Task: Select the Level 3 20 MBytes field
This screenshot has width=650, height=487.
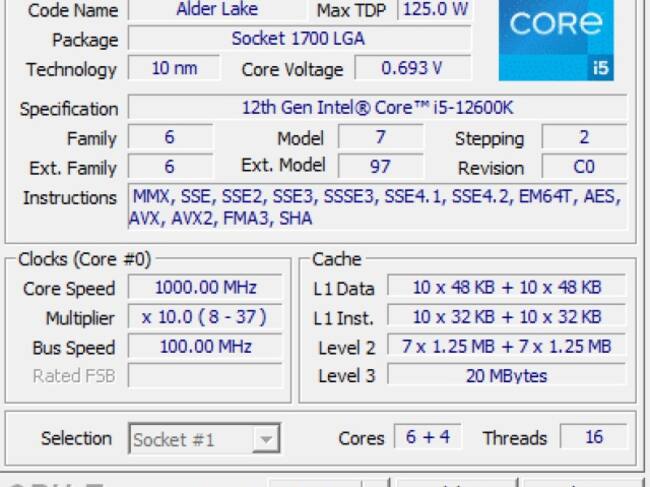Action: (507, 376)
